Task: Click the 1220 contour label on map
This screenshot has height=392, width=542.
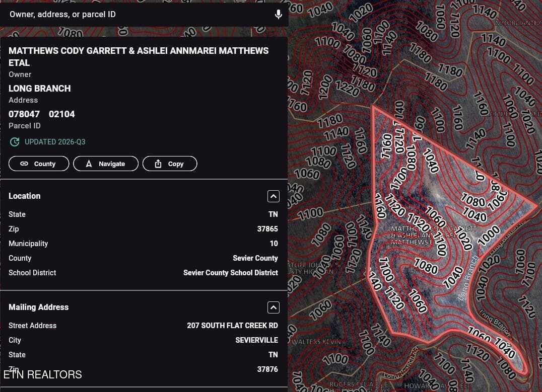Action: [347, 89]
